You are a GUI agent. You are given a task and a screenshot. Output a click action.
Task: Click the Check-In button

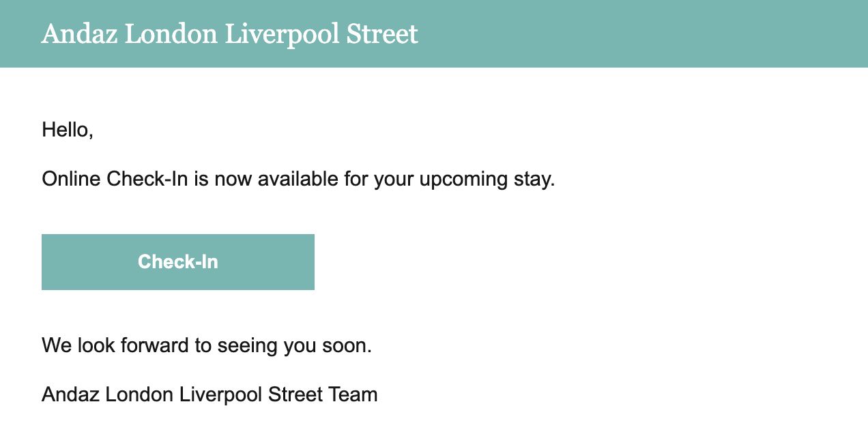(x=177, y=262)
